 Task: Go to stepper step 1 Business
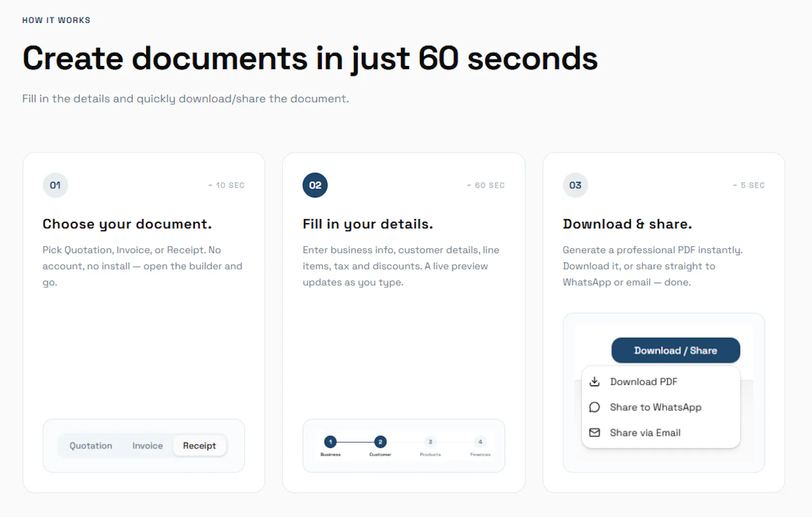pyautogui.click(x=330, y=445)
